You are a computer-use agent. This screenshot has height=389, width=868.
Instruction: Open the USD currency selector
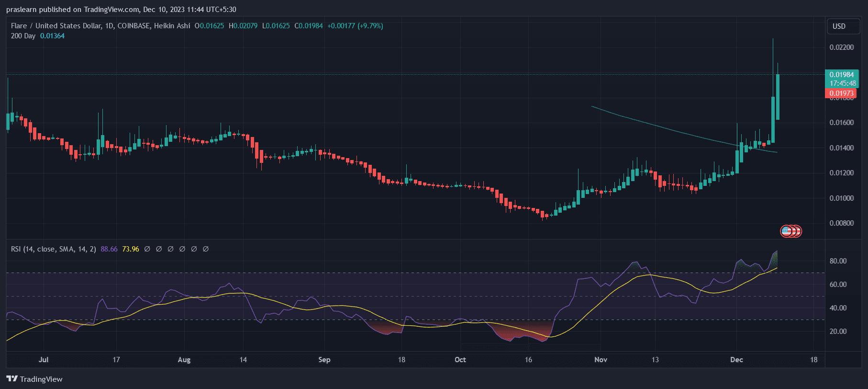pos(839,26)
